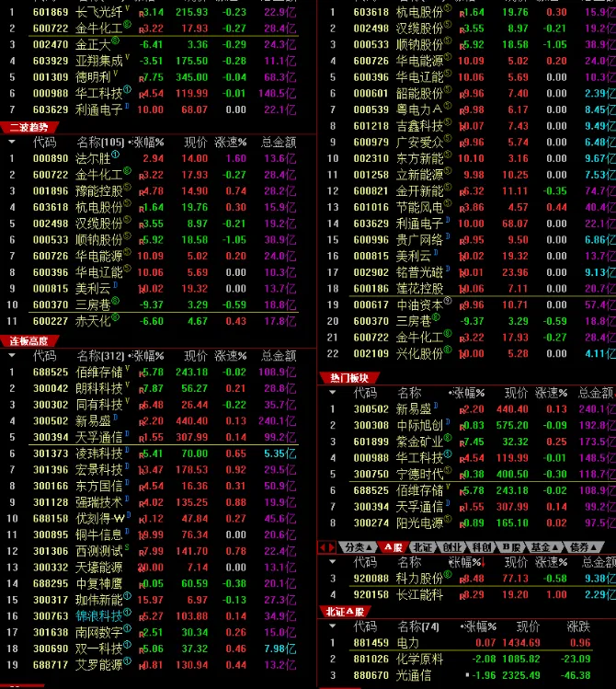Select the 连板高度 panel title

29,340
